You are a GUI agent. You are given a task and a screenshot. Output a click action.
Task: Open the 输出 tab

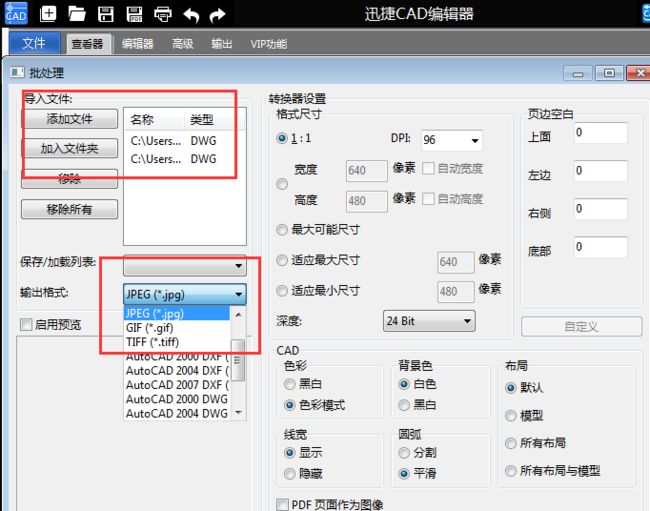tap(222, 44)
